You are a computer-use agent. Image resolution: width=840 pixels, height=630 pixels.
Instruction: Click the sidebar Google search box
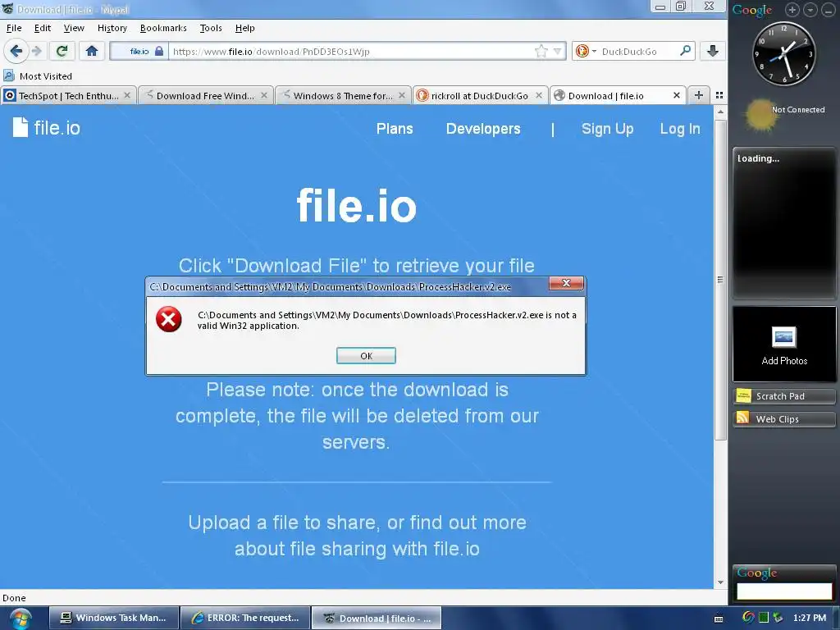pos(784,591)
